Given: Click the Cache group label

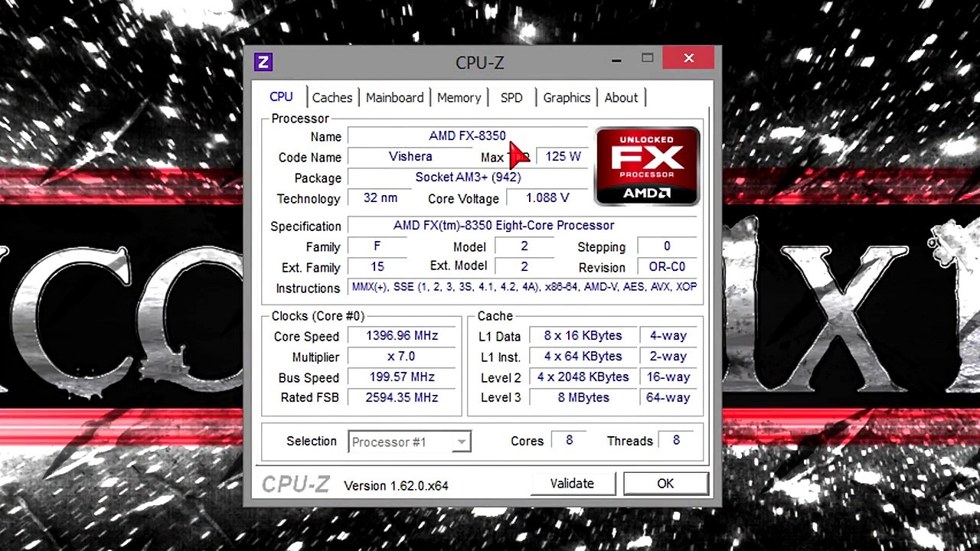Looking at the screenshot, I should point(495,316).
